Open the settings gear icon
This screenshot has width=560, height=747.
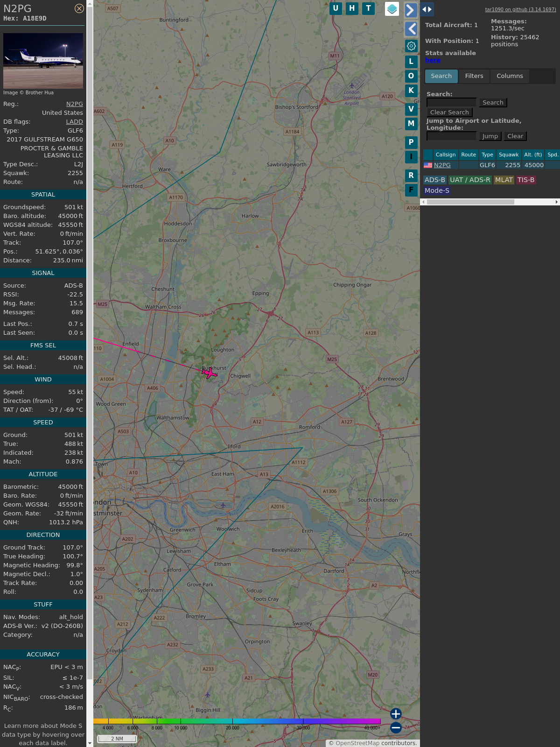click(x=411, y=46)
